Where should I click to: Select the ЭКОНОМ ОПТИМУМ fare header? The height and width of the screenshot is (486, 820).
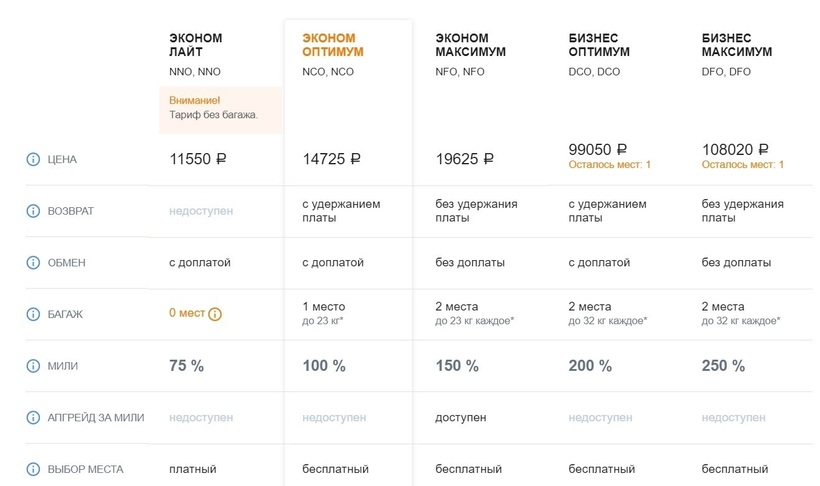pyautogui.click(x=333, y=45)
